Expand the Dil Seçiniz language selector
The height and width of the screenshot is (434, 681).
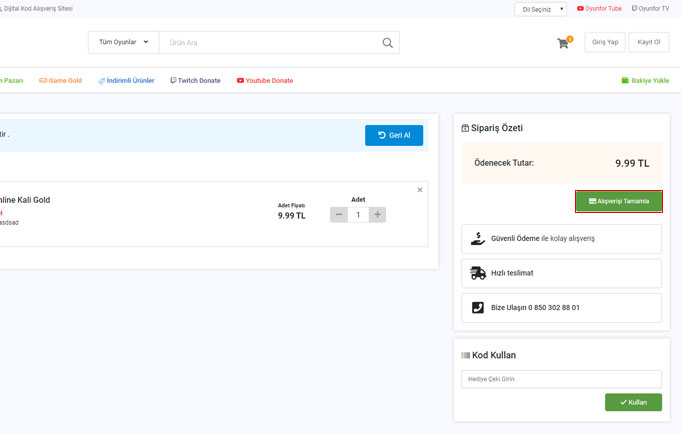pos(540,8)
